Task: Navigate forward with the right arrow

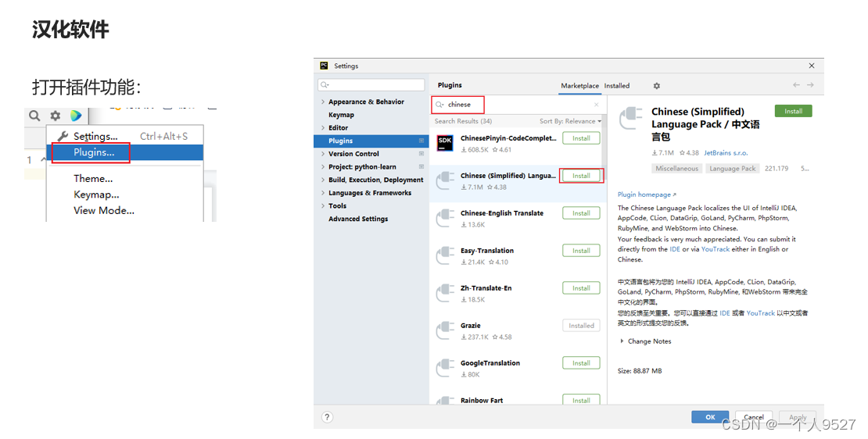Action: coord(810,85)
